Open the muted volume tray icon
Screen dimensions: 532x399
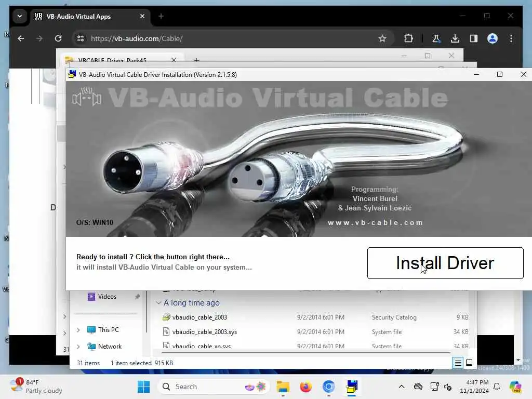coord(448,387)
